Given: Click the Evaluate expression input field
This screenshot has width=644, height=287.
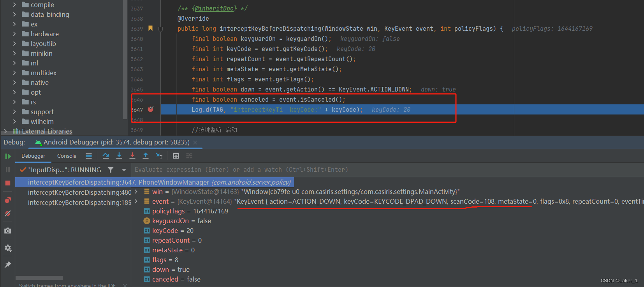Looking at the screenshot, I should (387, 170).
